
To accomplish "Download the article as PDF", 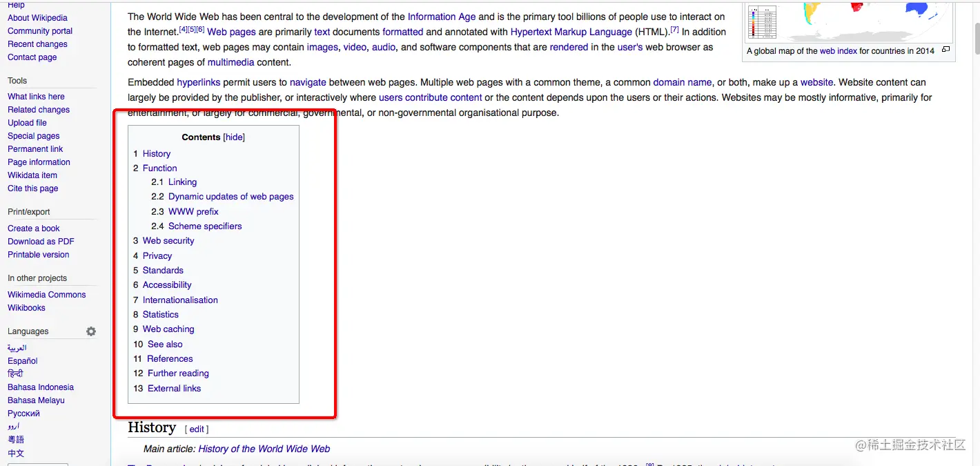I will (41, 242).
